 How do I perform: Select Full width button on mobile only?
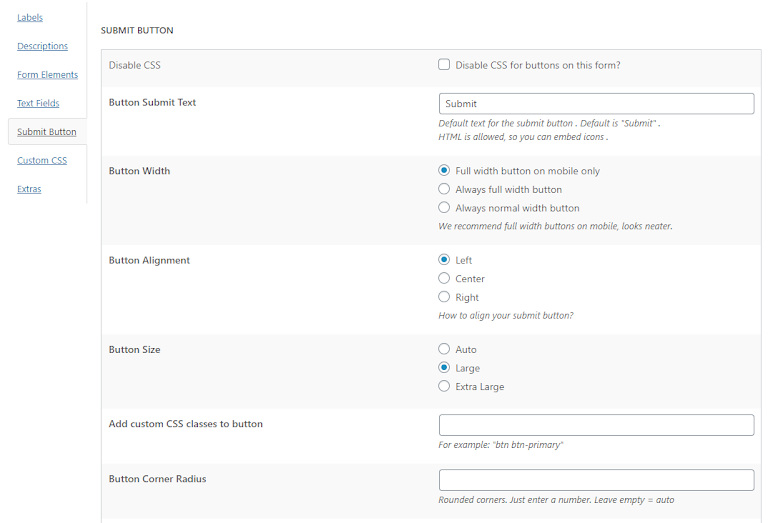point(444,171)
